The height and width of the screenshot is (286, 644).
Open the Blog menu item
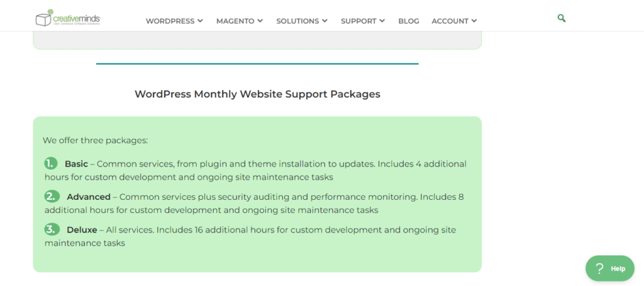(x=409, y=21)
